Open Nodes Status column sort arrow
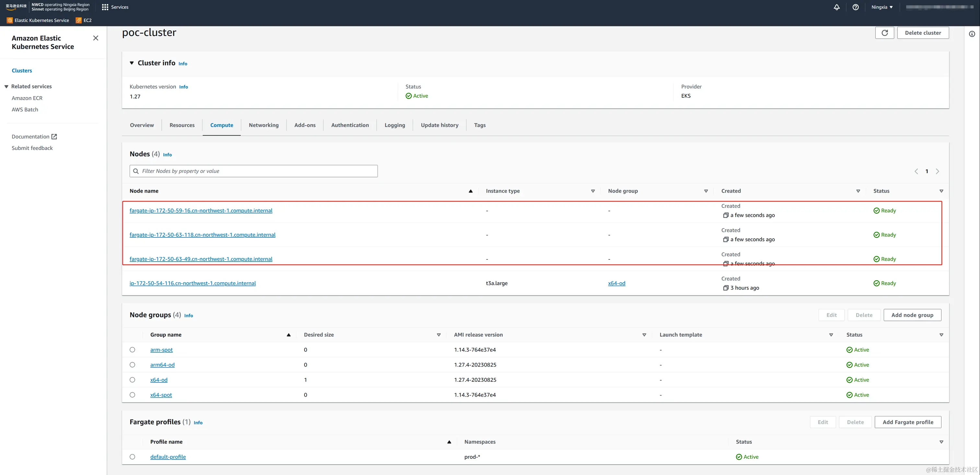The width and height of the screenshot is (980, 475). (x=941, y=191)
